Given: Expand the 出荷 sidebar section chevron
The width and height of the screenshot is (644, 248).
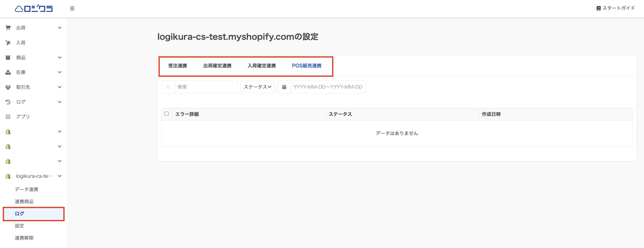Looking at the screenshot, I should (x=60, y=28).
